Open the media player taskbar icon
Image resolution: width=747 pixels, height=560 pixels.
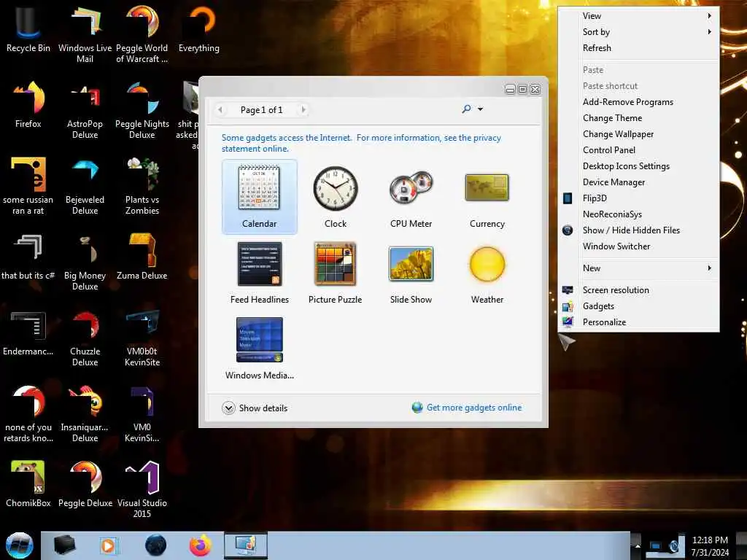click(x=109, y=545)
